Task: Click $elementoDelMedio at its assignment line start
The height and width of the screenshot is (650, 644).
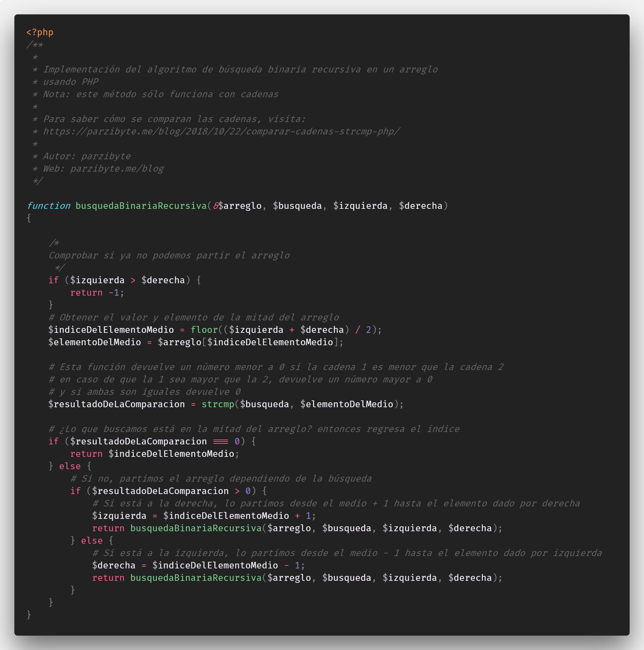Action: point(95,342)
